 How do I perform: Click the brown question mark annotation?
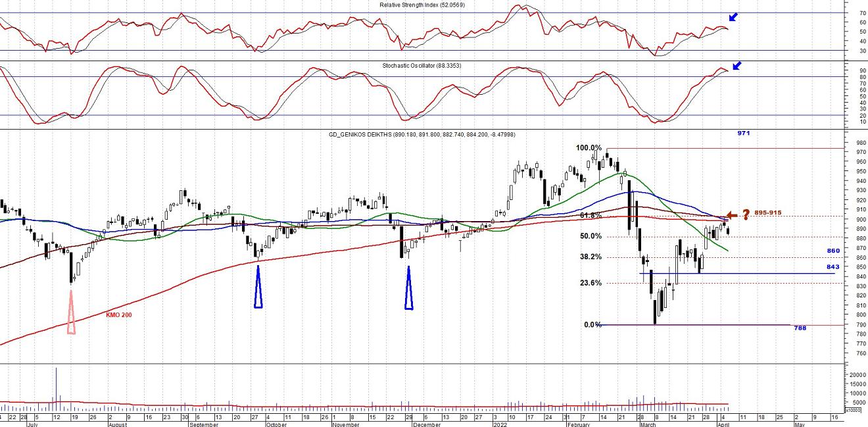point(746,214)
